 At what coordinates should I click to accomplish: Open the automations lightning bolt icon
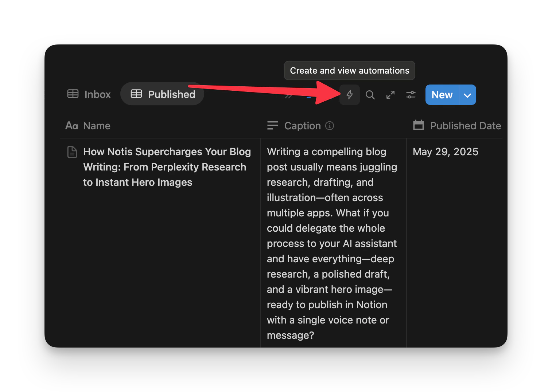coord(349,95)
